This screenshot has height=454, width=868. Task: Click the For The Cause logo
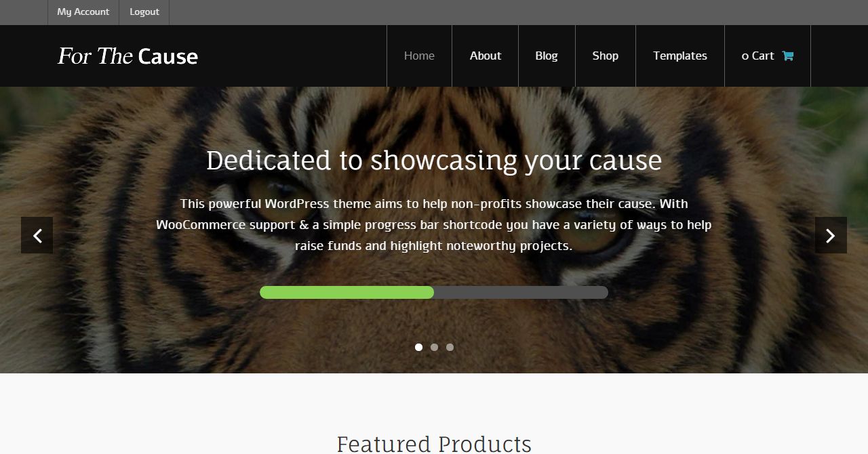pyautogui.click(x=127, y=56)
